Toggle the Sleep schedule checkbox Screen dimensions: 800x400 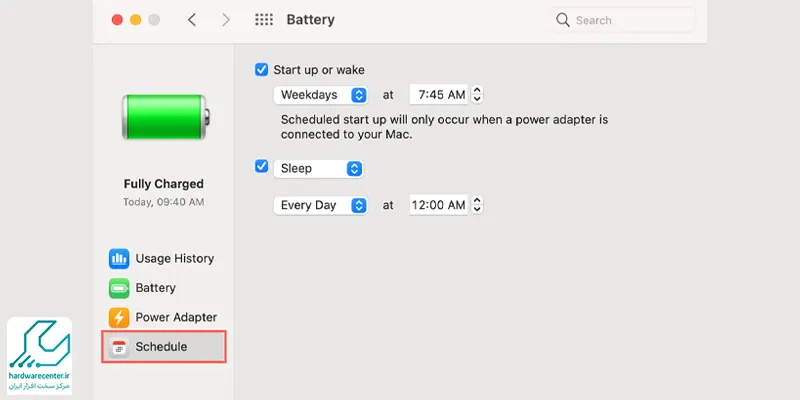[262, 167]
